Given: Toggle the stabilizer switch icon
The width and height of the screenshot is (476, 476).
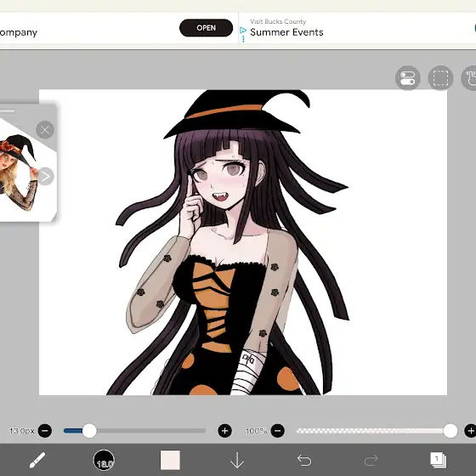Looking at the screenshot, I should (x=408, y=78).
